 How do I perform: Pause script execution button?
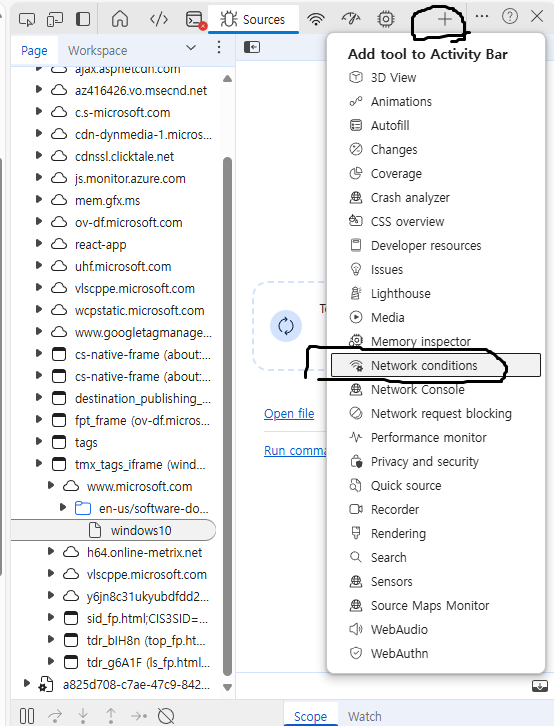click(27, 716)
